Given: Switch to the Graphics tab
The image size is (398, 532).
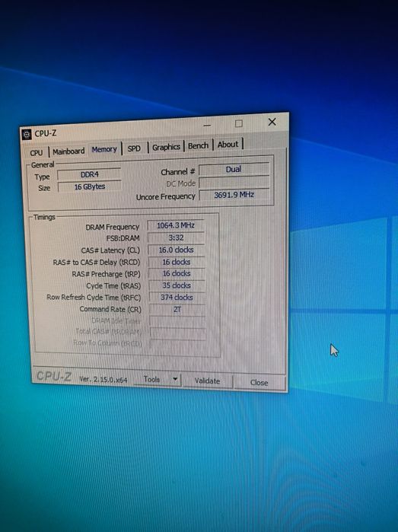Looking at the screenshot, I should (x=166, y=147).
